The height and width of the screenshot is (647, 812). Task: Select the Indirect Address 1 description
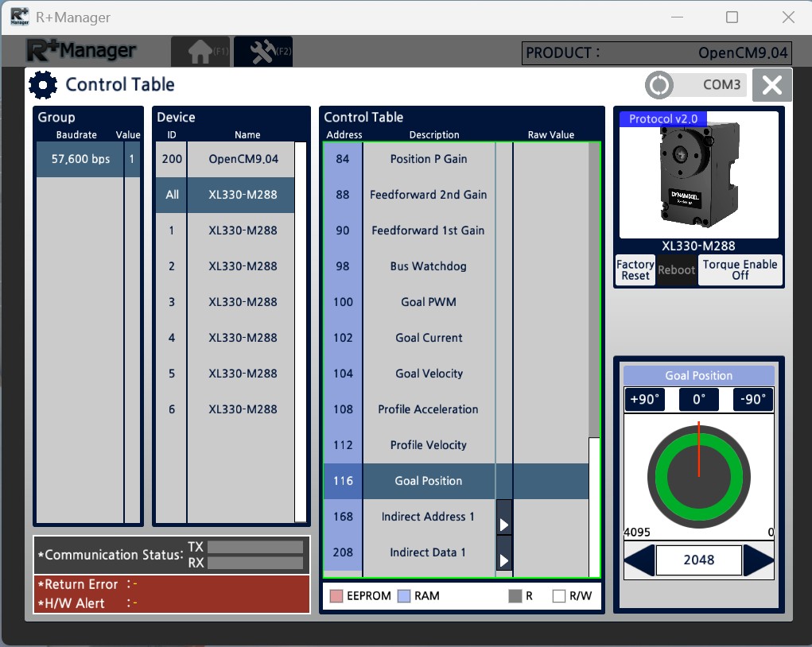pyautogui.click(x=428, y=517)
